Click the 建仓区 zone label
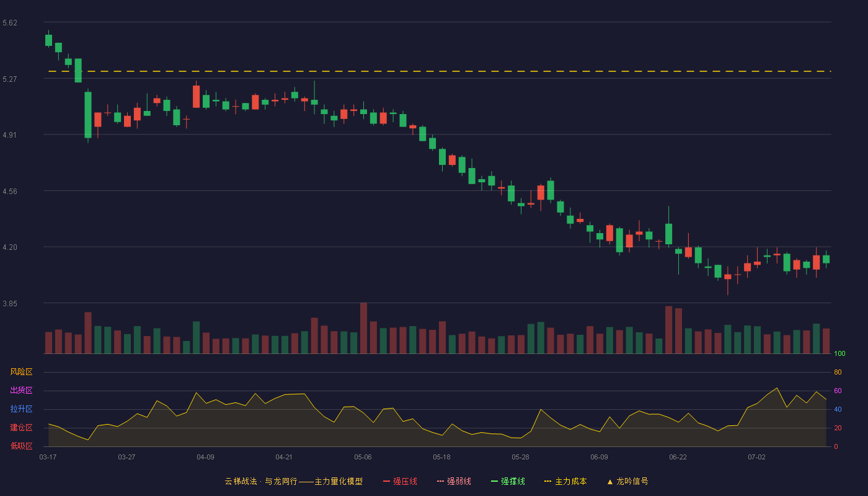868x496 pixels. click(x=21, y=428)
